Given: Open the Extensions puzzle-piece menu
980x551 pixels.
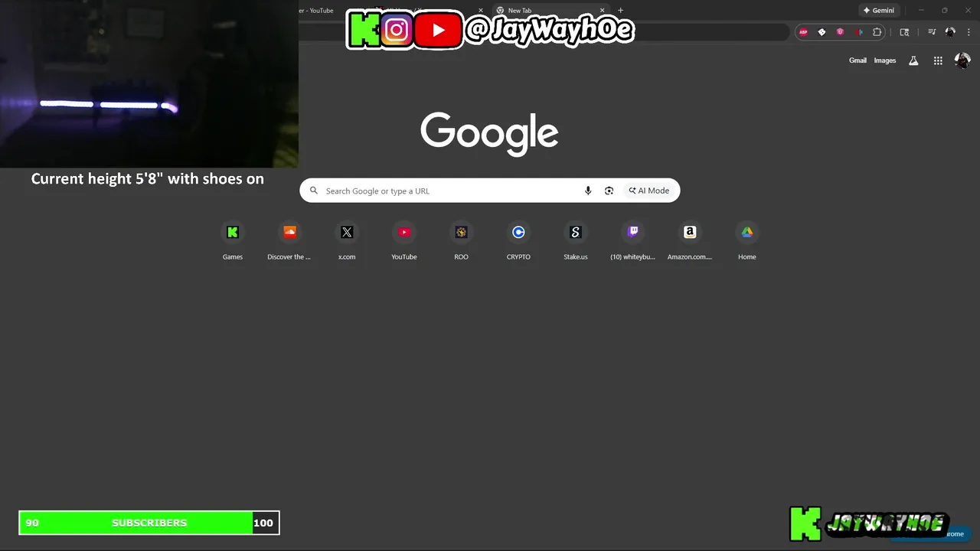Looking at the screenshot, I should click(x=877, y=32).
